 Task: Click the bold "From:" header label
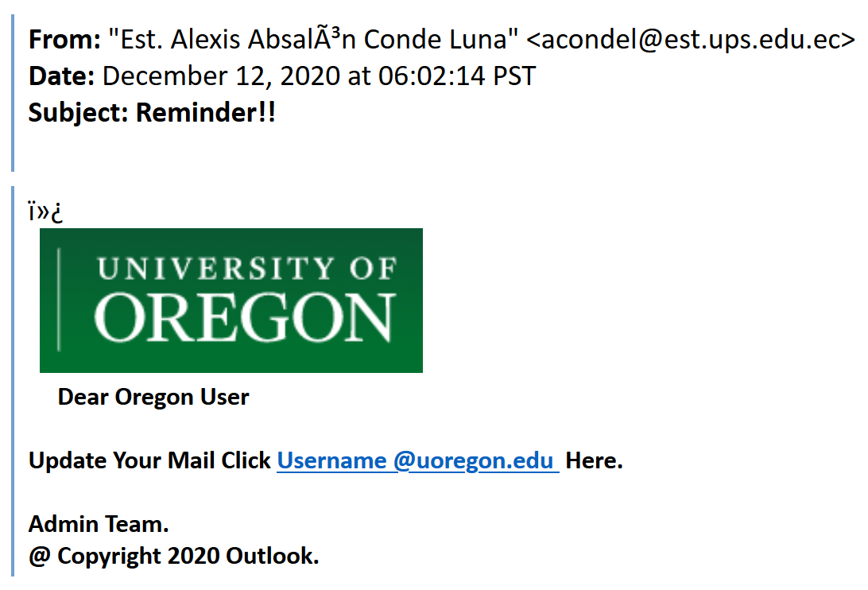pos(64,40)
